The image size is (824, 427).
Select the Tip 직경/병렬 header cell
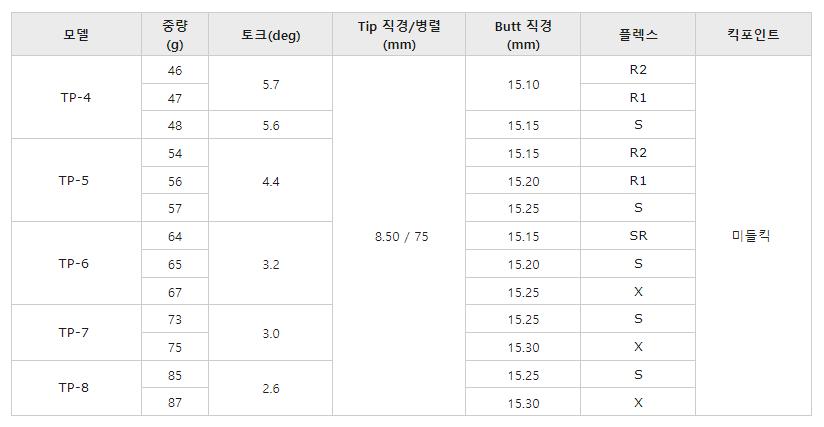[398, 35]
